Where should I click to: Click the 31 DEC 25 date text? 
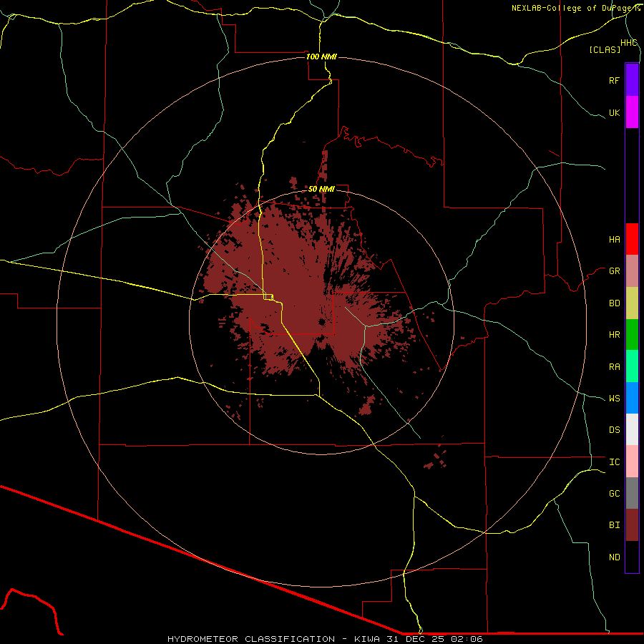pyautogui.click(x=416, y=639)
